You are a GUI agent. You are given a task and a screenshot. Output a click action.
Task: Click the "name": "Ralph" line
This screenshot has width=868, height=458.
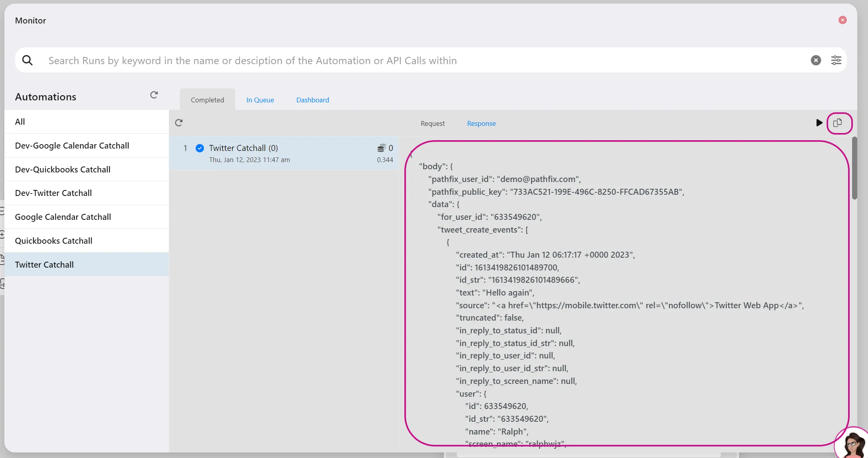click(497, 432)
